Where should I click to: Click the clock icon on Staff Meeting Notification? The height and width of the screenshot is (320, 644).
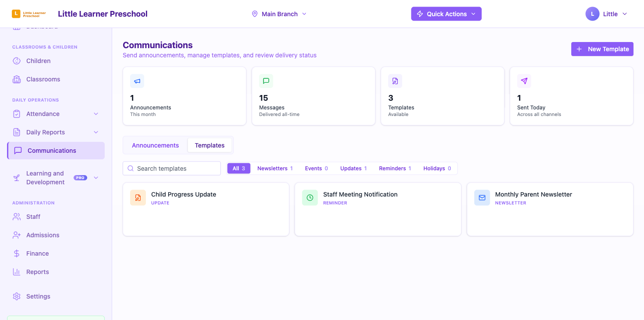click(310, 198)
